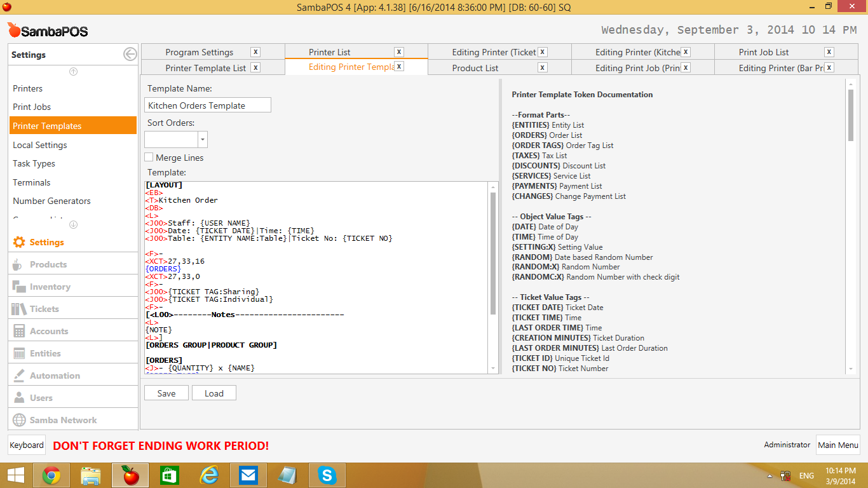Select Number Generators in the settings list
This screenshot has height=488, width=868.
click(72, 201)
